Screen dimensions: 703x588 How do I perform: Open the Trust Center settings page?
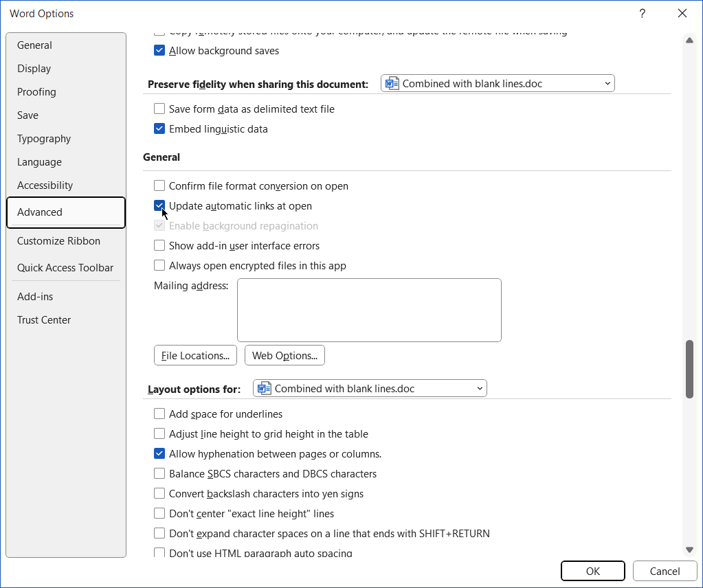pos(44,319)
